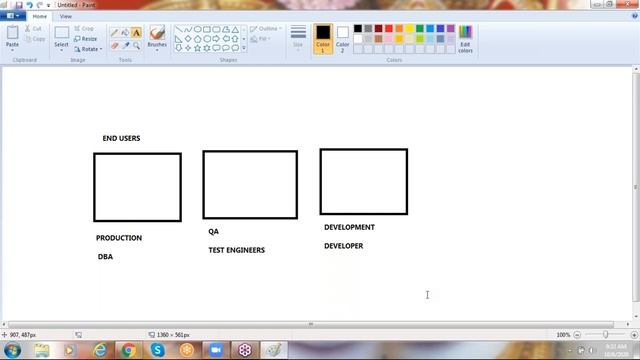Image resolution: width=640 pixels, height=360 pixels.
Task: Open the Select dropdown arrow
Action: pyautogui.click(x=61, y=50)
